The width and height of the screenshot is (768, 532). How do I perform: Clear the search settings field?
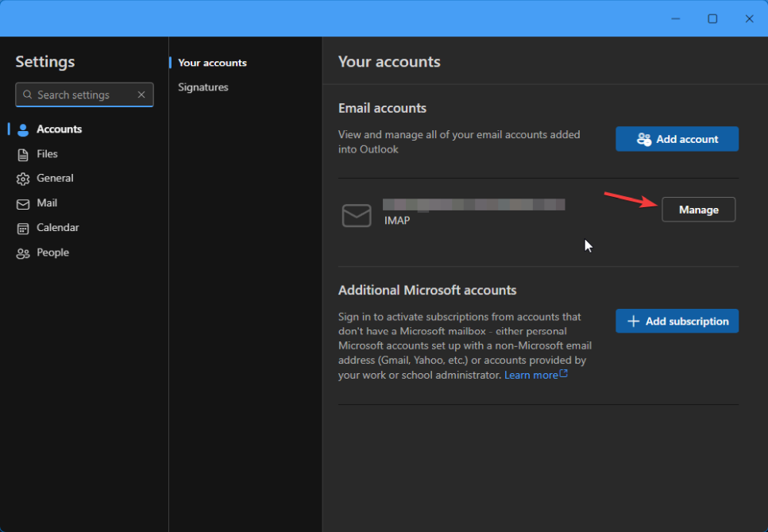point(141,94)
